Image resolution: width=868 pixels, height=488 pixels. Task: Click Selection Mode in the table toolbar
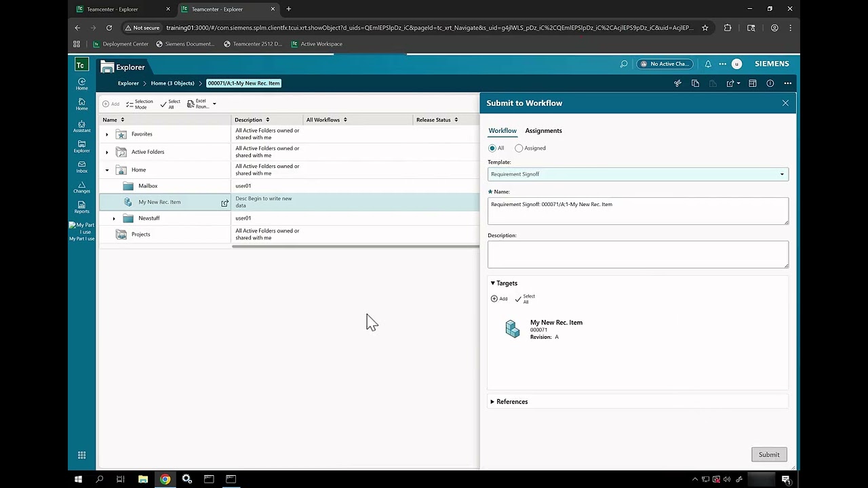point(140,104)
